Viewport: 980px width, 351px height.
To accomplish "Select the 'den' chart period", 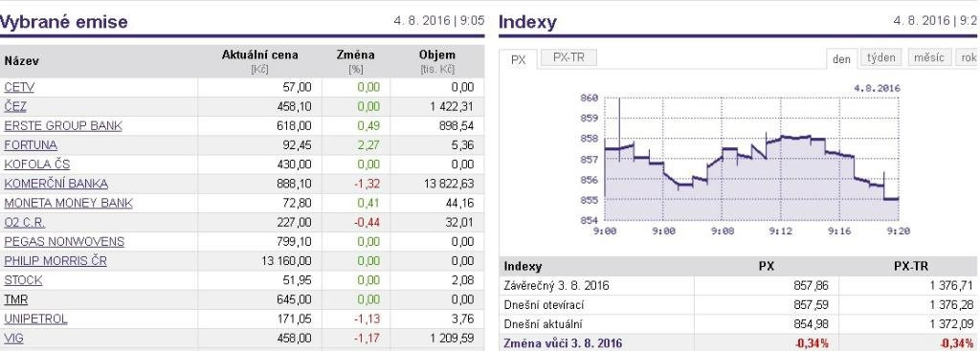I will pos(841,58).
